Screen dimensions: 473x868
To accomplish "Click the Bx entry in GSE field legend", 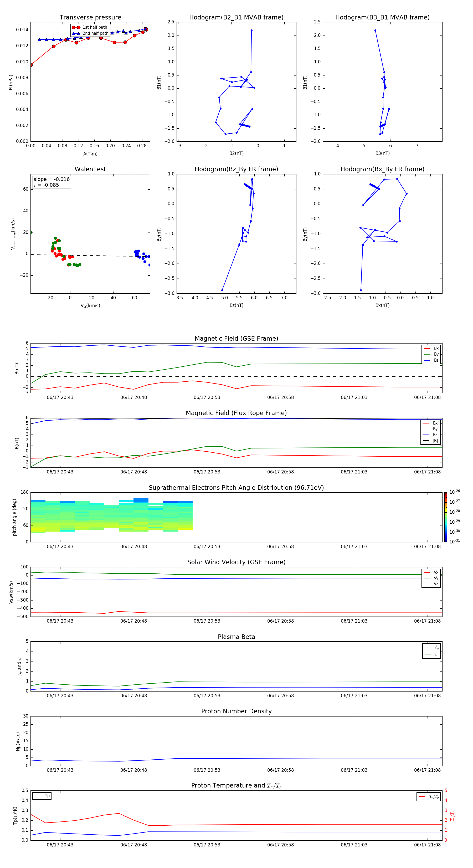I will point(431,349).
